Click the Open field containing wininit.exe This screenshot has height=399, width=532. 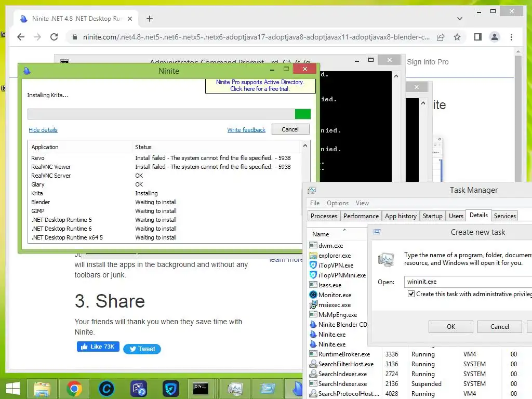click(x=468, y=282)
